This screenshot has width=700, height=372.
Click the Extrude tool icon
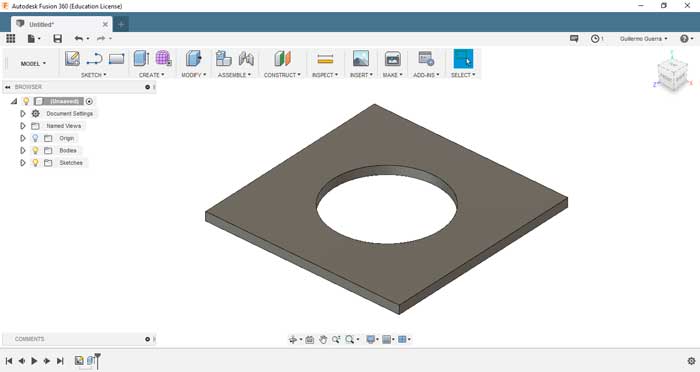pos(141,59)
